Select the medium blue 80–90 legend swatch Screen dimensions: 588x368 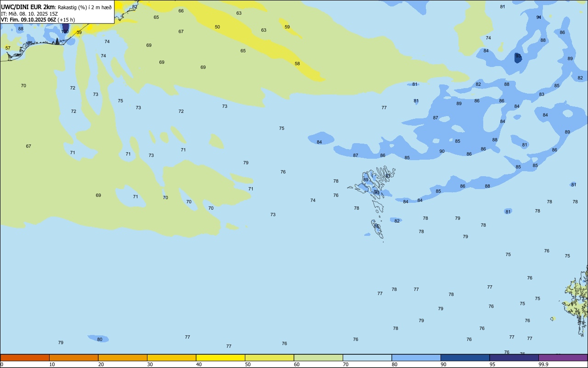pyautogui.click(x=416, y=357)
